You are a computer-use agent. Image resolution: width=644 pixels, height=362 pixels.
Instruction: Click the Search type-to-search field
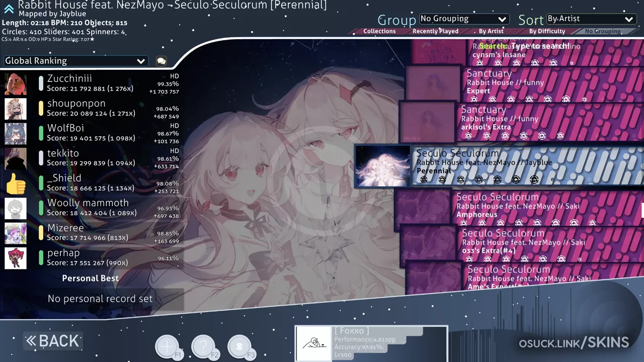[523, 46]
